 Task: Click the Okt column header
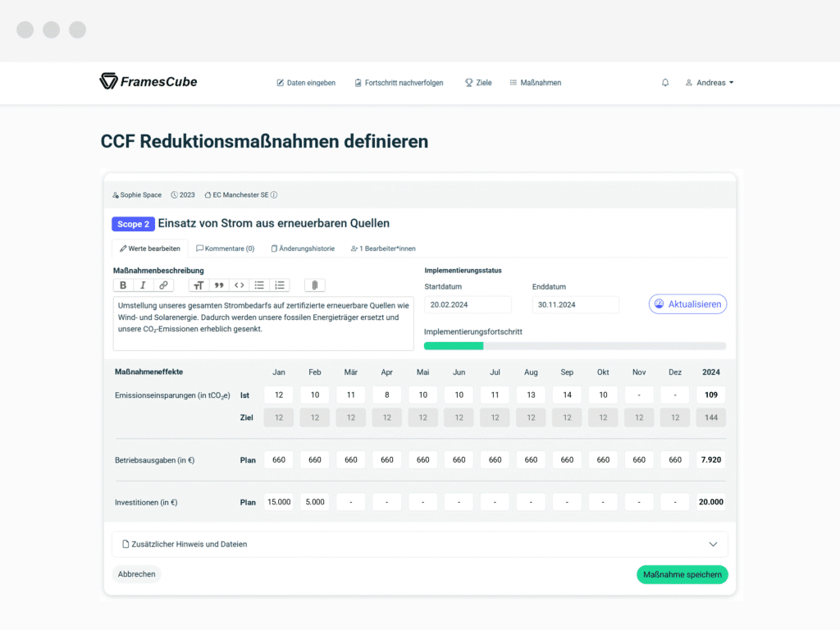pyautogui.click(x=603, y=372)
